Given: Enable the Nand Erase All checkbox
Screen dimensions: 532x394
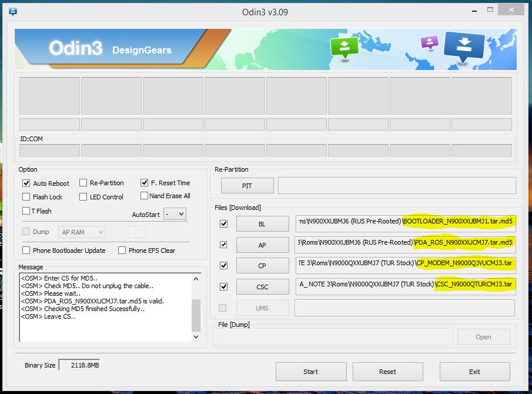Looking at the screenshot, I should [144, 196].
